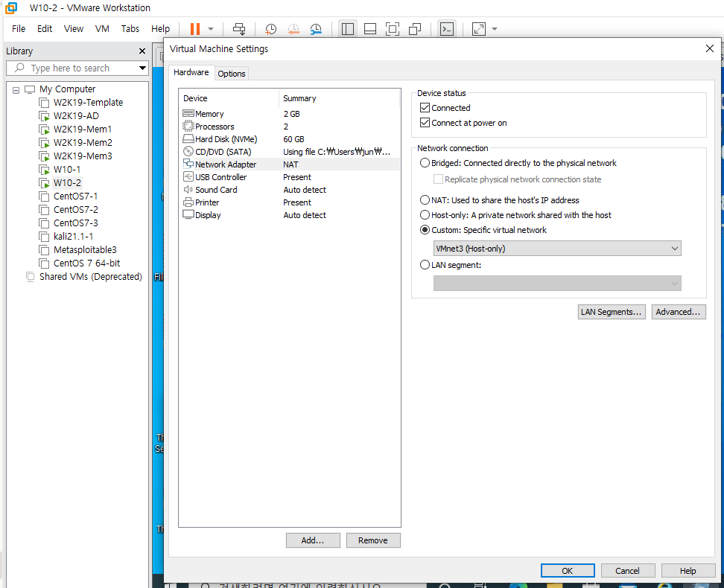Toggle the library sidebar view icon
Image resolution: width=724 pixels, height=588 pixels.
pos(348,29)
